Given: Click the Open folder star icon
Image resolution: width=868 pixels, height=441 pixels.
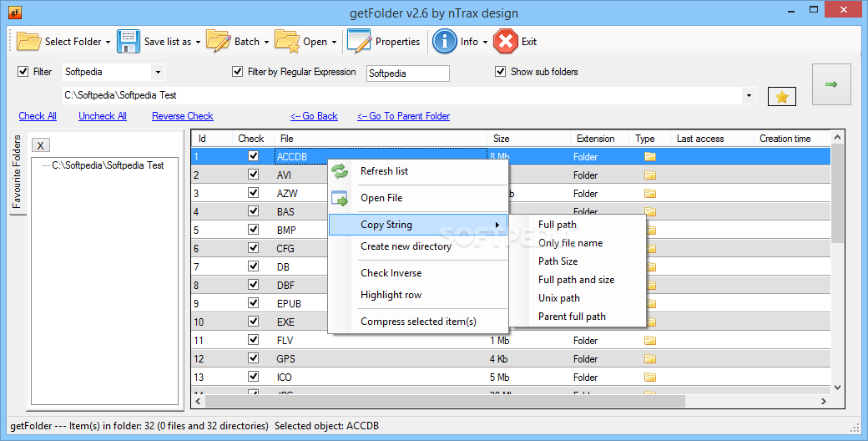Looking at the screenshot, I should click(287, 42).
